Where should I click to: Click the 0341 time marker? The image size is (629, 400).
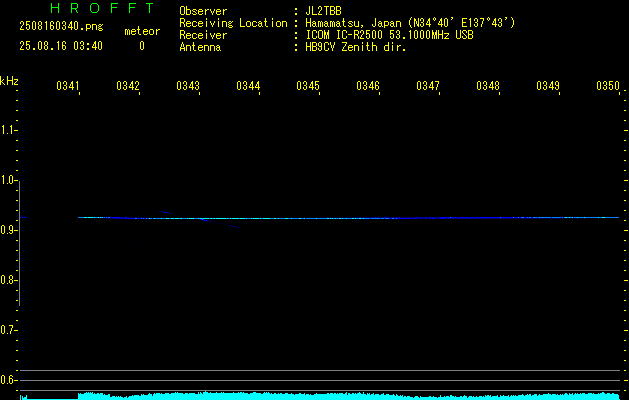click(67, 86)
